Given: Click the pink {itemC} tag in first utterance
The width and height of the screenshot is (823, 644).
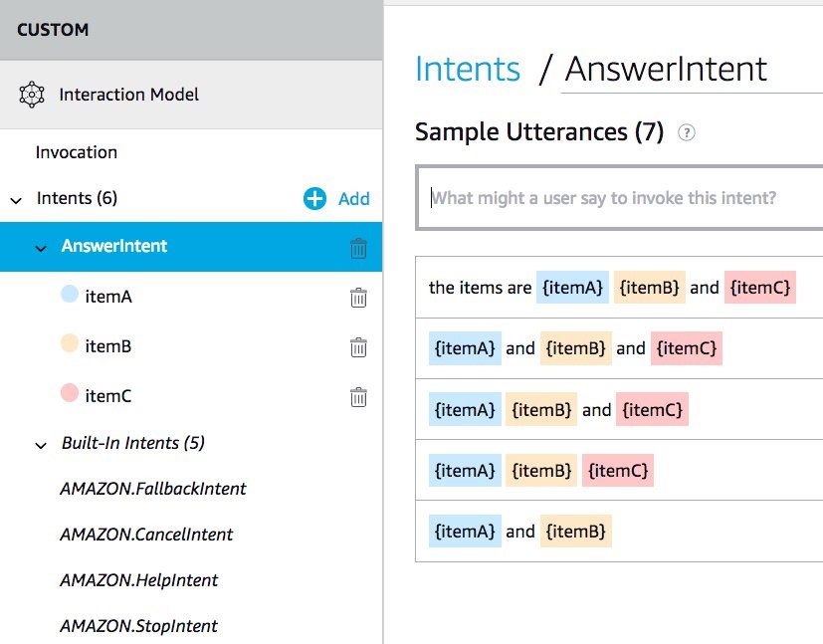Looking at the screenshot, I should tap(760, 288).
